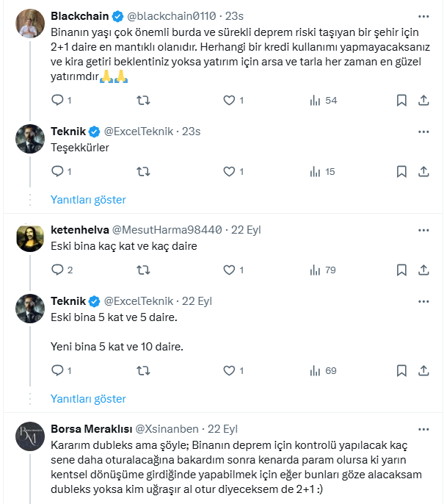Show replies under "Yeni bina" tweet
444x504 pixels.
click(88, 399)
